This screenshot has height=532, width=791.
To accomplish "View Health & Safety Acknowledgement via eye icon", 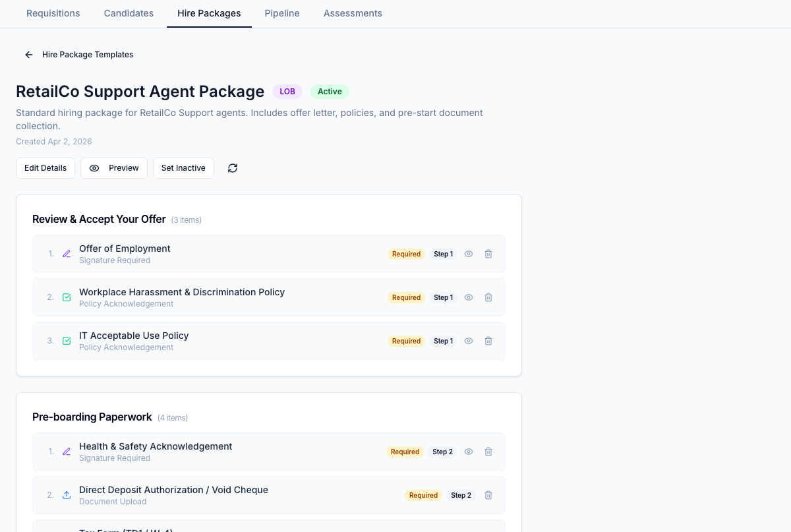I will 469,452.
